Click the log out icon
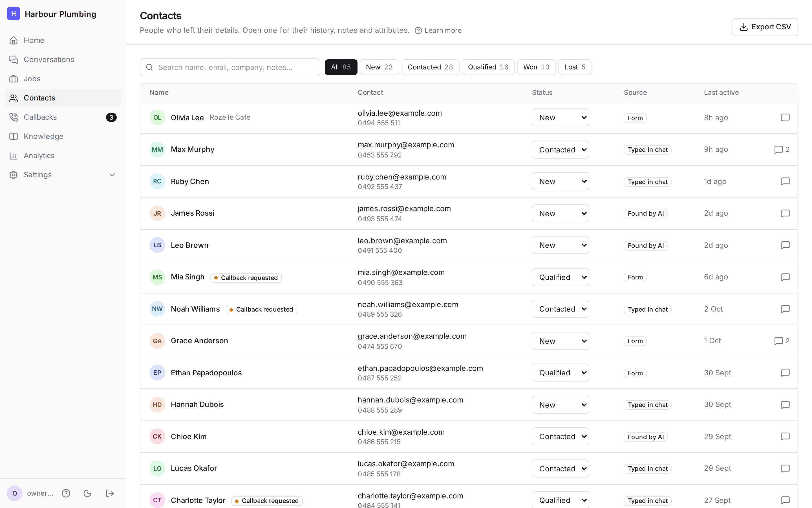Viewport: 812px width, 508px height. pos(110,493)
